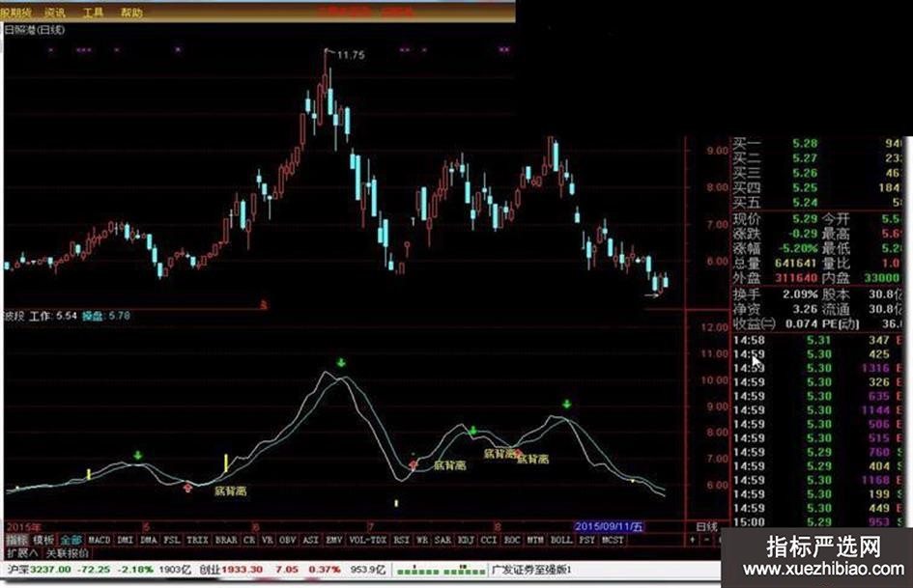Viewport: 913px width, 588px height.
Task: Click the 外盘 311640 value
Action: 795,278
